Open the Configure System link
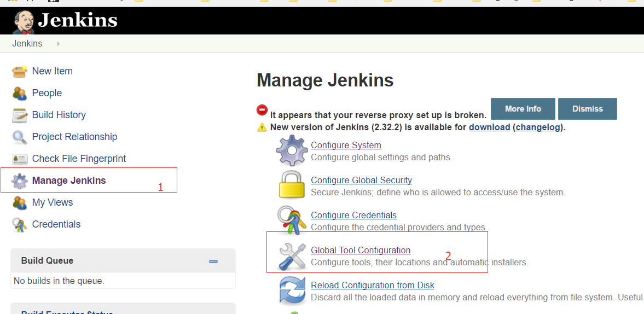The height and width of the screenshot is (314, 644). 346,145
